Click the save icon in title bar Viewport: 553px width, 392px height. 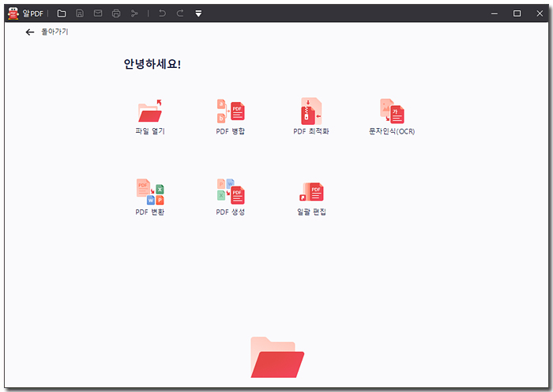coord(80,13)
